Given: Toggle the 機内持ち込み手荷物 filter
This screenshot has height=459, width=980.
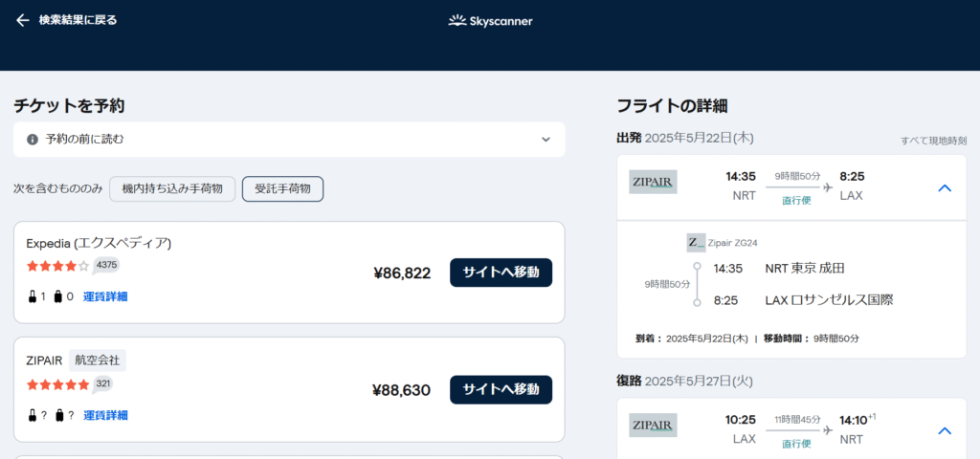Looking at the screenshot, I should 172,189.
